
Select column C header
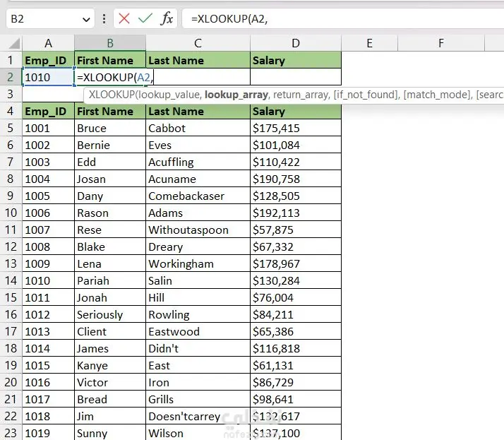(x=198, y=43)
